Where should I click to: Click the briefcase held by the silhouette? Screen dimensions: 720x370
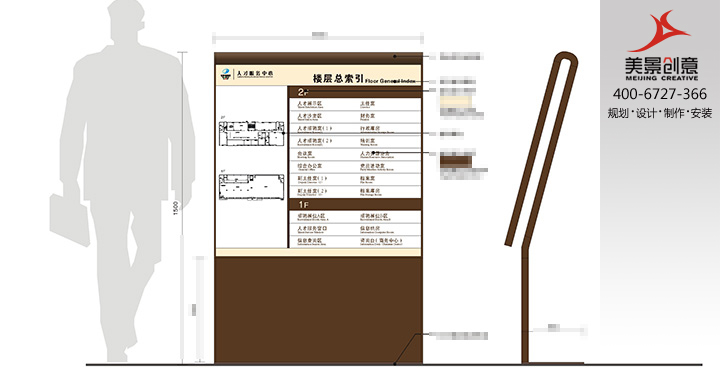point(69,219)
